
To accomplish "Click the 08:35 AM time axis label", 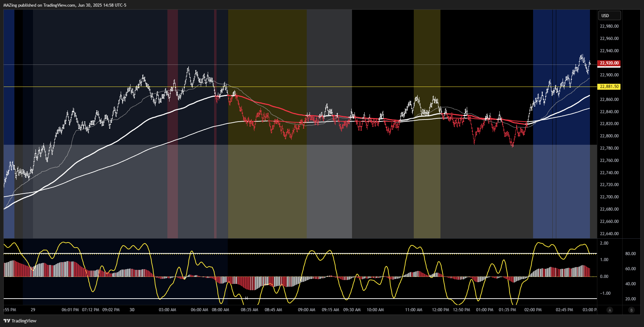I will [250, 310].
